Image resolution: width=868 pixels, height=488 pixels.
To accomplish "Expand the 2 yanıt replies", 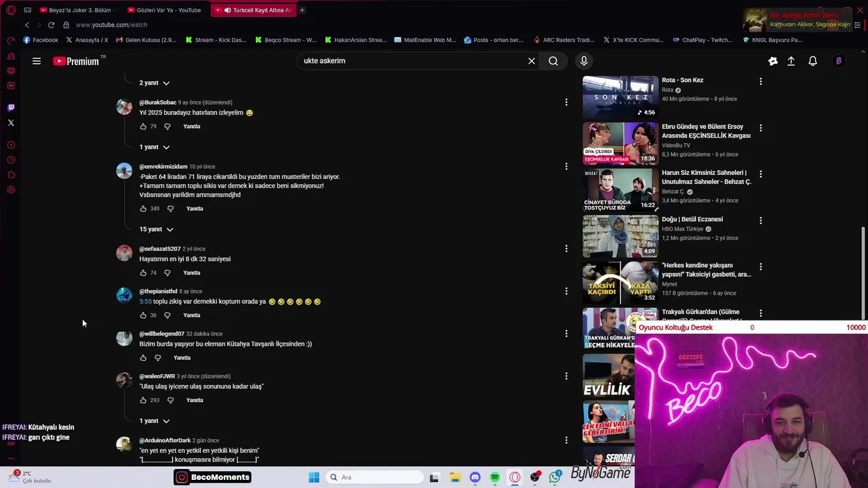I will tap(155, 83).
